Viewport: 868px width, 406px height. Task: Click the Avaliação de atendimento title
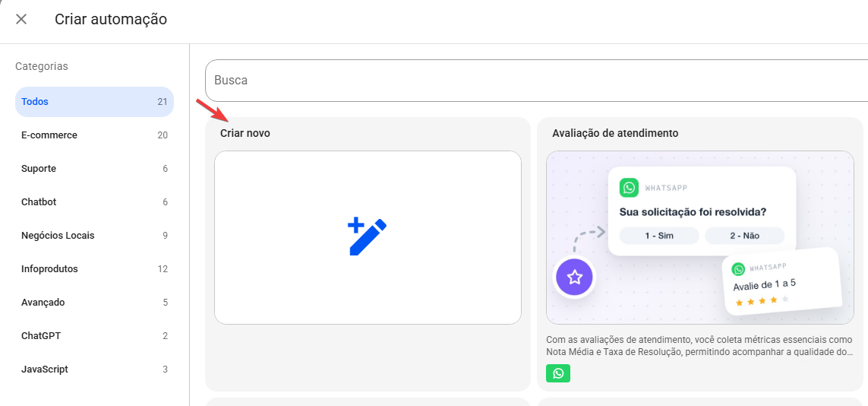click(616, 134)
